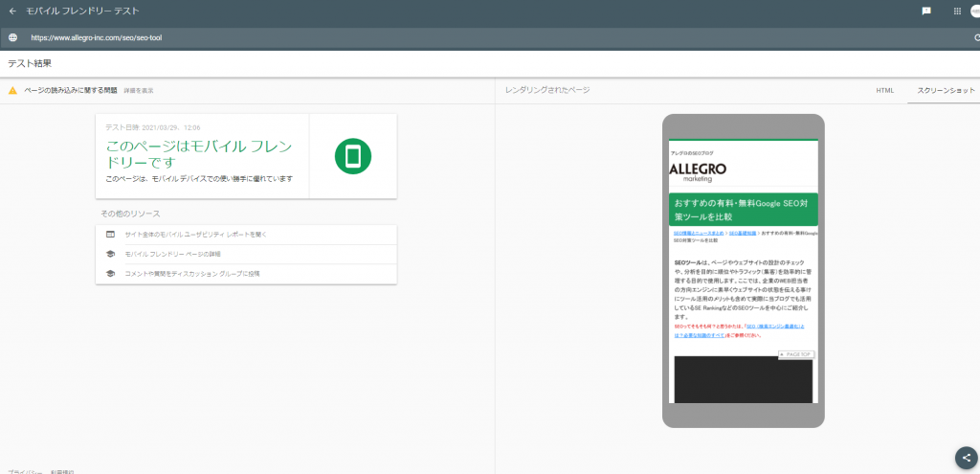Open the feedback message icon
The width and height of the screenshot is (980, 474).
(926, 11)
